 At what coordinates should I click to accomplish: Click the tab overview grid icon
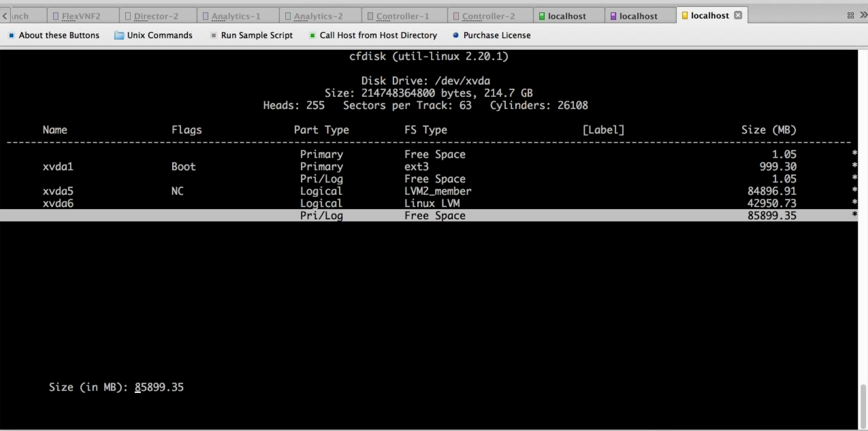pos(851,16)
